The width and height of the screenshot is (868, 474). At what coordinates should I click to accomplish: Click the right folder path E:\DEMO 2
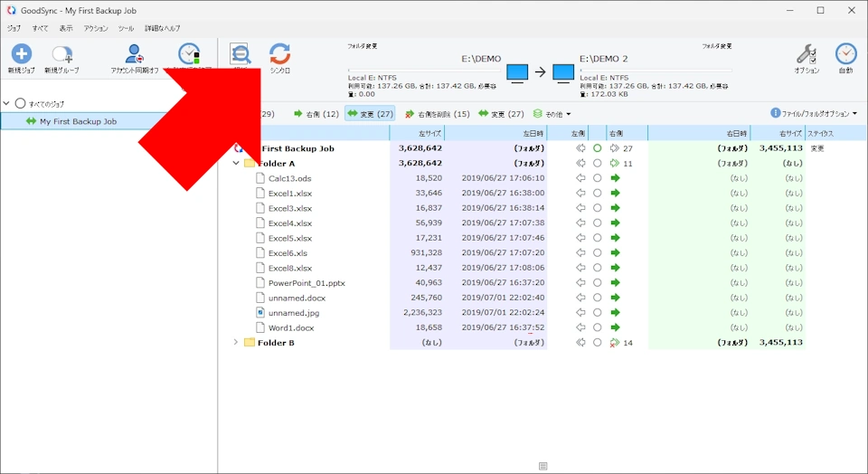603,59
